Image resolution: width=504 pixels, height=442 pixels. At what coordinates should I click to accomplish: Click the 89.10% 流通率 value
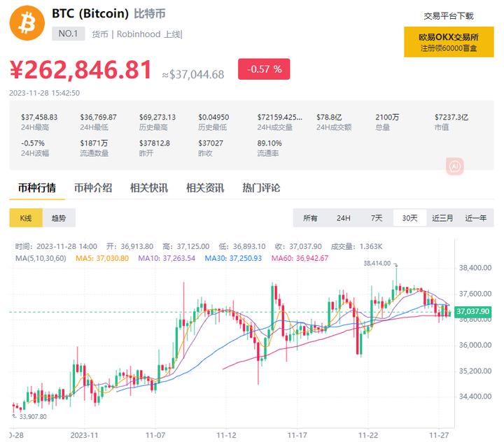click(269, 143)
